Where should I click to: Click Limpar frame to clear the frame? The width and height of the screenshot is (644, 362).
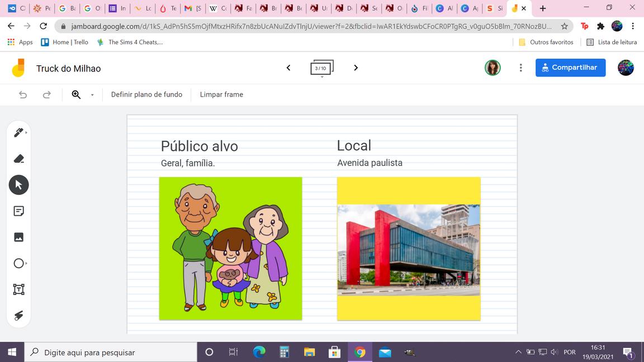pyautogui.click(x=221, y=94)
